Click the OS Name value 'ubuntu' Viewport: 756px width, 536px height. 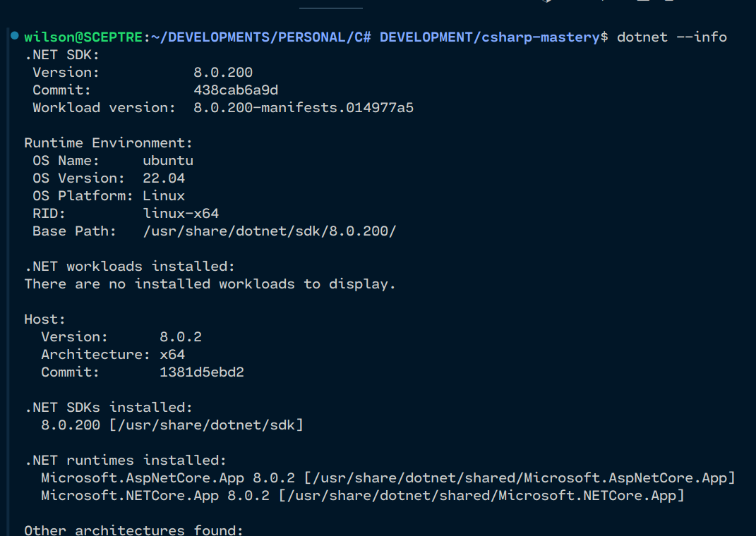(168, 160)
